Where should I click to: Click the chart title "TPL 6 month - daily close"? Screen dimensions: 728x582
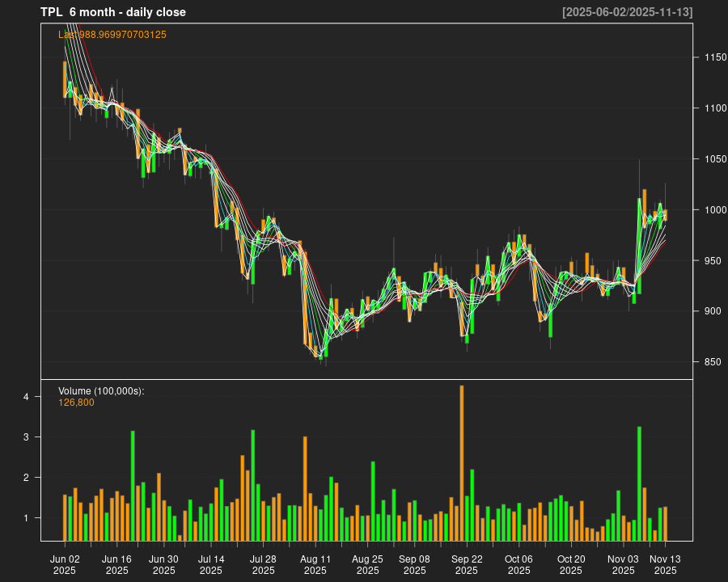(x=113, y=12)
